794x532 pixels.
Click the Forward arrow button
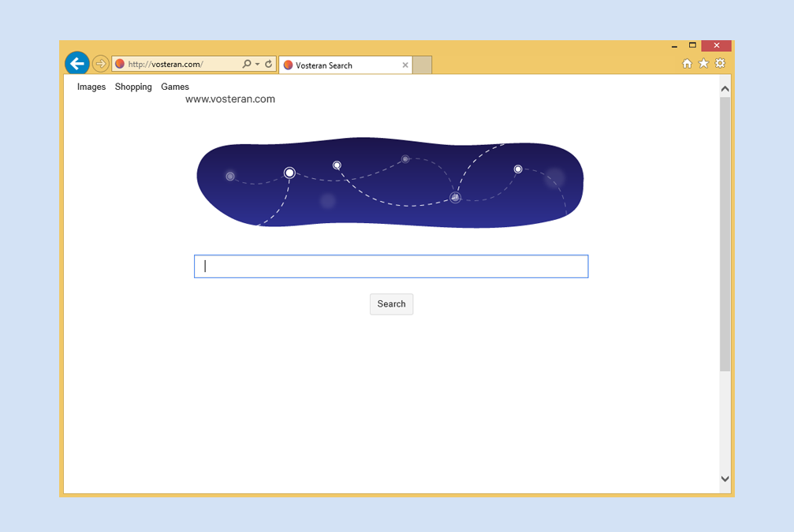click(101, 64)
